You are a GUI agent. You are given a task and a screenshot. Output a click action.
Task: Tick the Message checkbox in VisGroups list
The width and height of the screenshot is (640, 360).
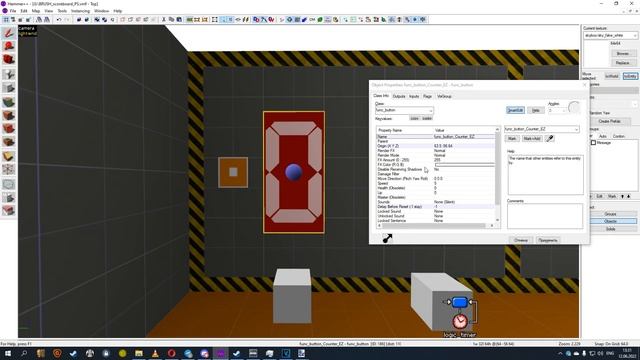[x=593, y=143]
